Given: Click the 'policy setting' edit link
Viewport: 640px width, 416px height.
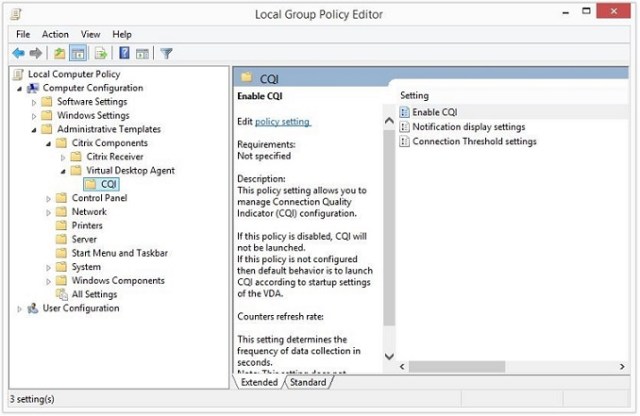Looking at the screenshot, I should (283, 122).
